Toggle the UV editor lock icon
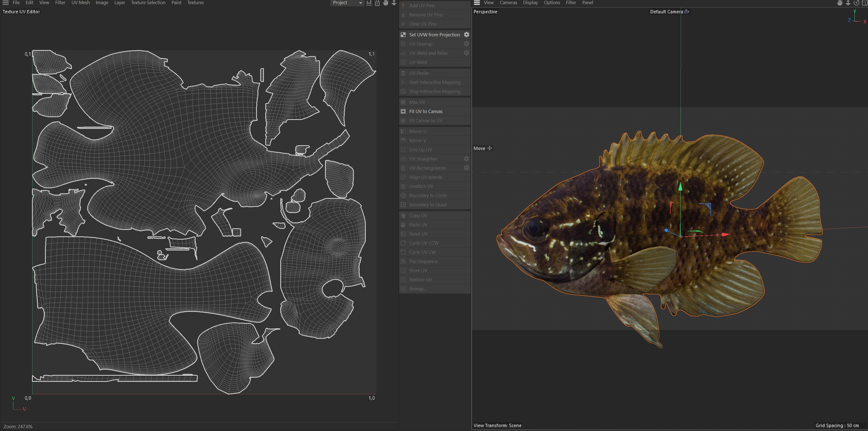 point(377,3)
